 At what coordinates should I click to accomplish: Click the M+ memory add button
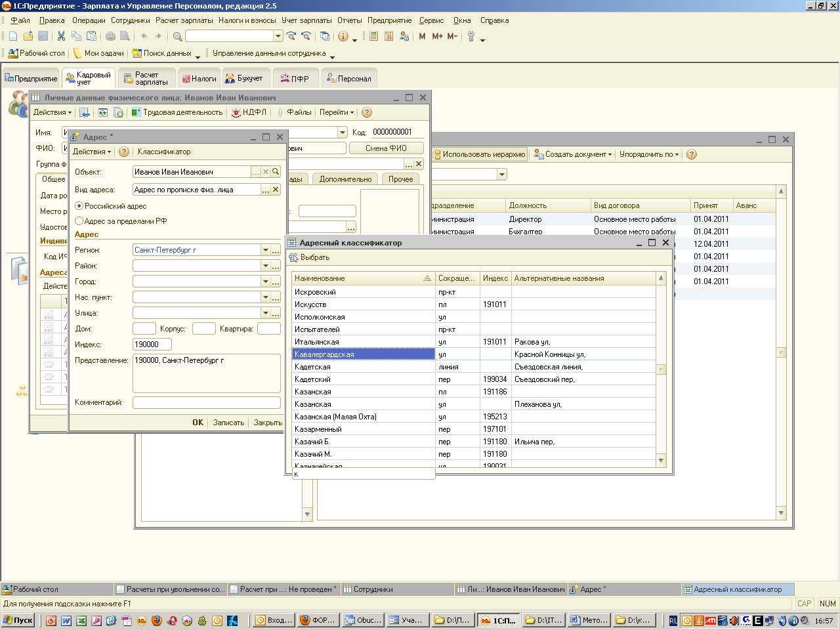pos(437,36)
